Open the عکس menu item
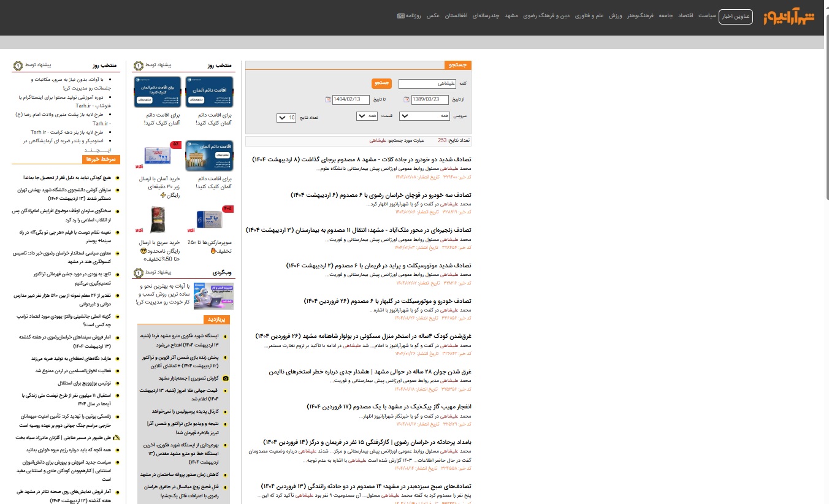This screenshot has height=504, width=829. pyautogui.click(x=434, y=15)
